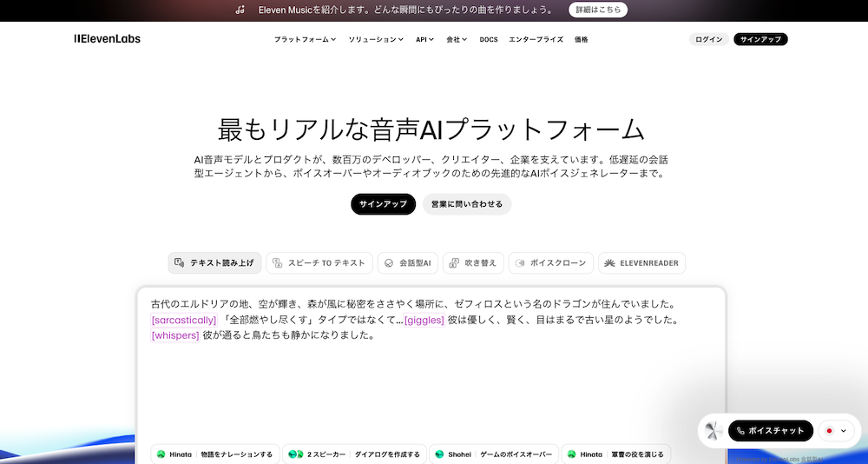868x464 pixels.
Task: Open the 会話型AI tab
Action: [407, 263]
